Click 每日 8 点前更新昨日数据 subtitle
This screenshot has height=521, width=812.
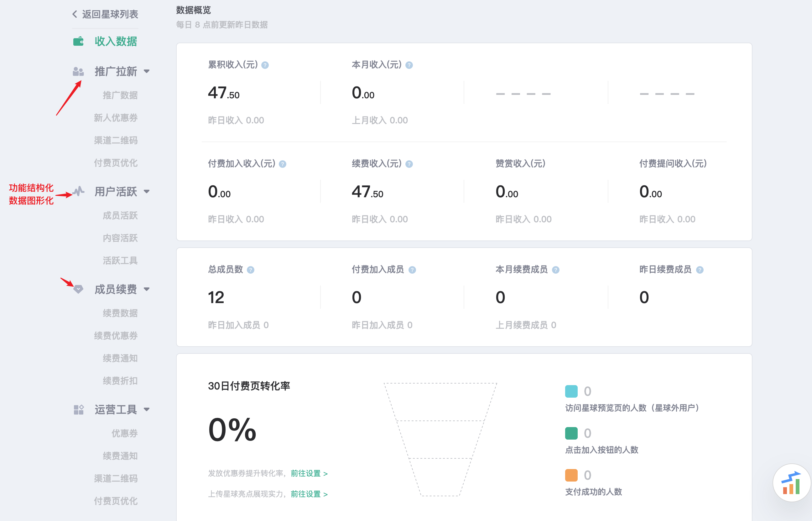point(222,25)
